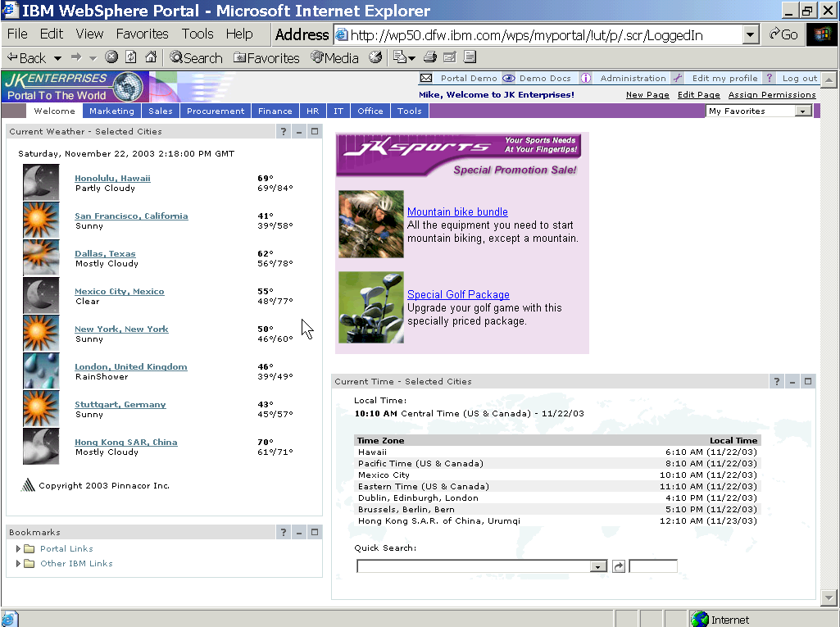The image size is (840, 627).
Task: Click the Stop button in IE toolbar
Action: click(111, 57)
